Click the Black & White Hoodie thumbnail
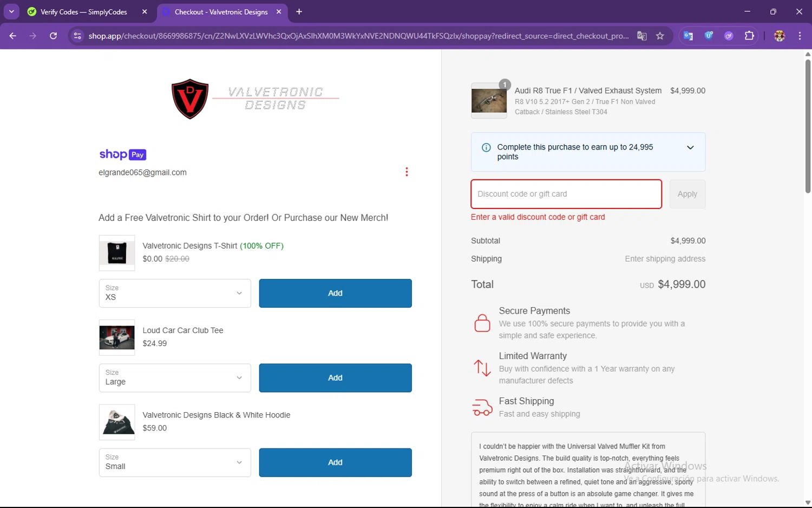 pyautogui.click(x=117, y=422)
